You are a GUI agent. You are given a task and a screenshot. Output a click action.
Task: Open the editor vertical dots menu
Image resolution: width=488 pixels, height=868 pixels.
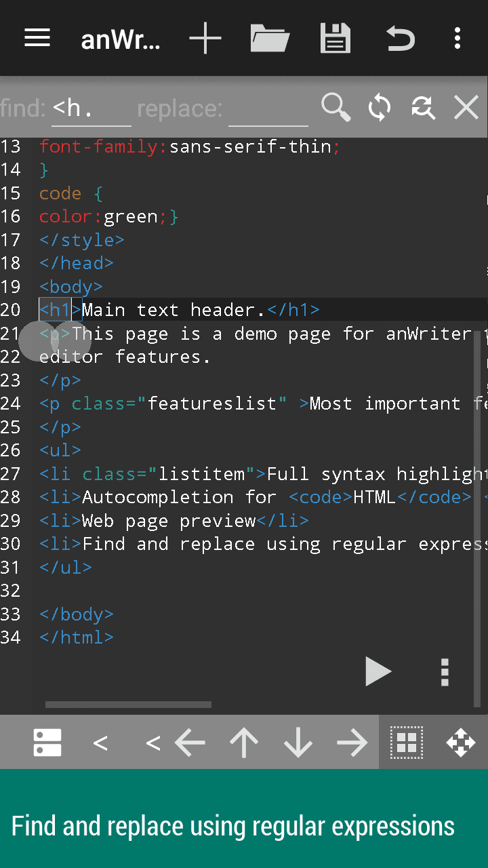[445, 672]
